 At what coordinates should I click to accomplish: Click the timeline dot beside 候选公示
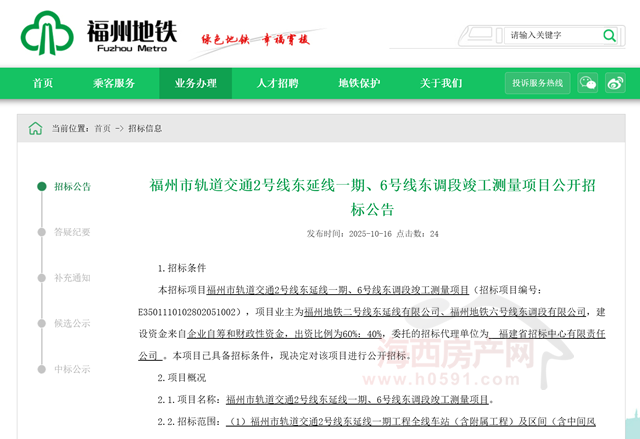click(42, 323)
